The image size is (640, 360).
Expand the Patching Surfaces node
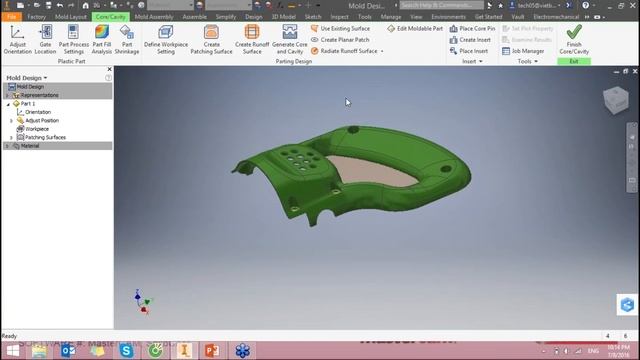click(11, 138)
